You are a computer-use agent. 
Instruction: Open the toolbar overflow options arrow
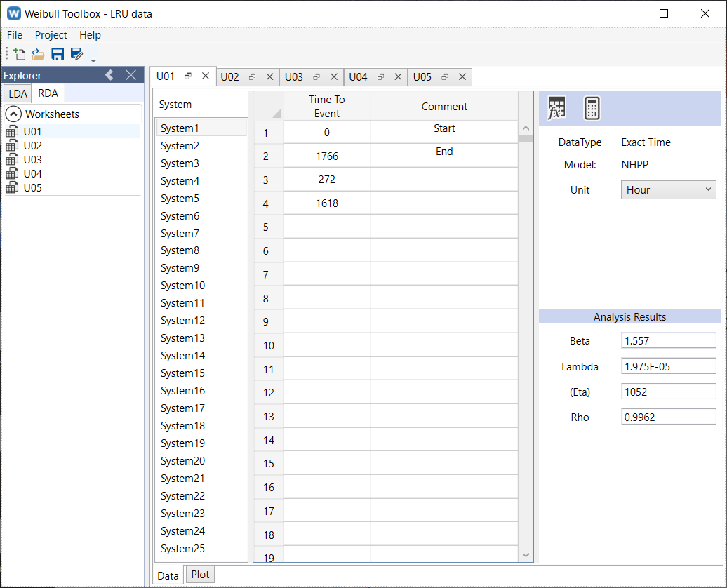click(93, 60)
